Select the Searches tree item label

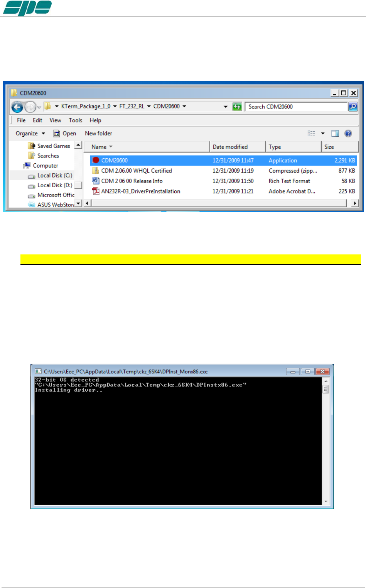tap(48, 156)
